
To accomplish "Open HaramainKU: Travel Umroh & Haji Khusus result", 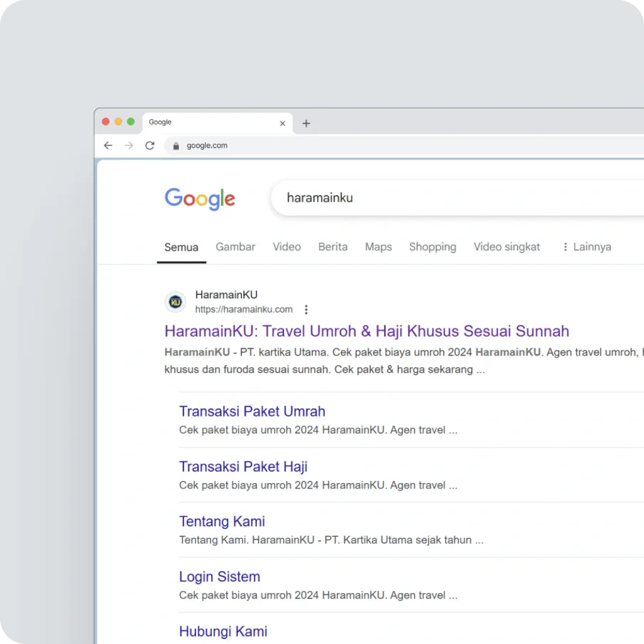I will 367,331.
